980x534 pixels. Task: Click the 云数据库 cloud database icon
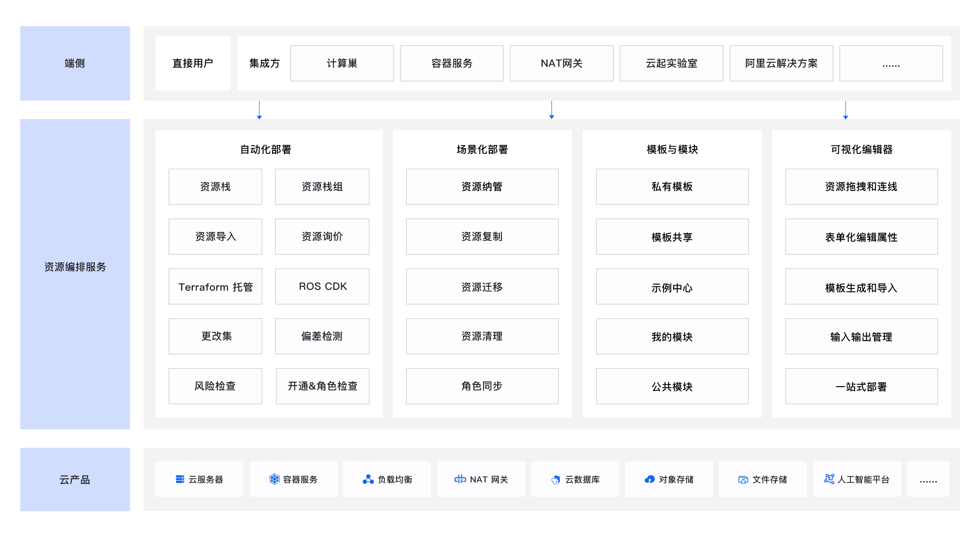556,479
